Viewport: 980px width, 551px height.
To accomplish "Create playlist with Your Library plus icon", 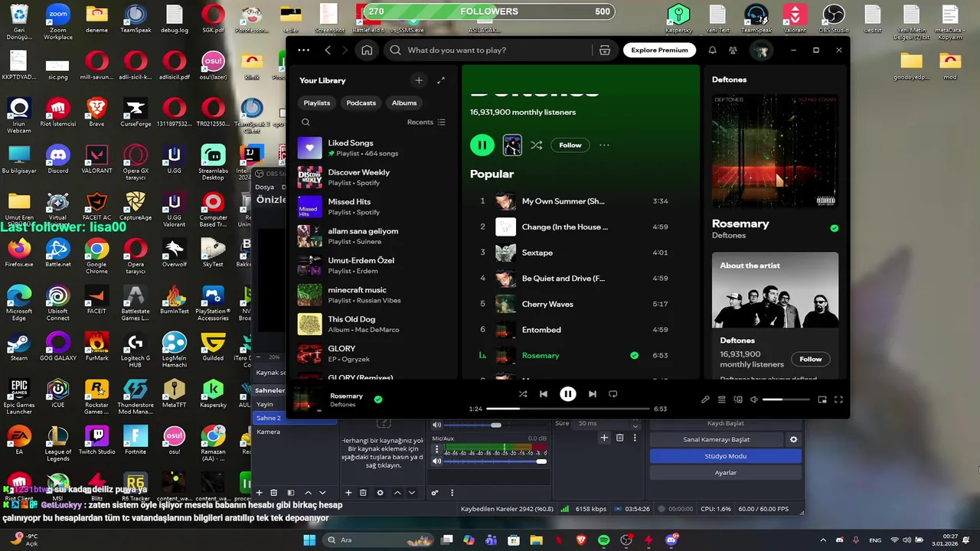I will click(418, 80).
